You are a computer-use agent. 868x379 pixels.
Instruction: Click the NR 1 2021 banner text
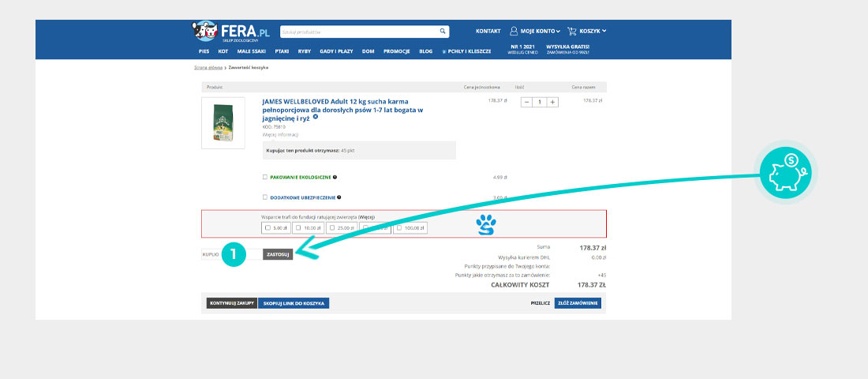click(x=522, y=49)
